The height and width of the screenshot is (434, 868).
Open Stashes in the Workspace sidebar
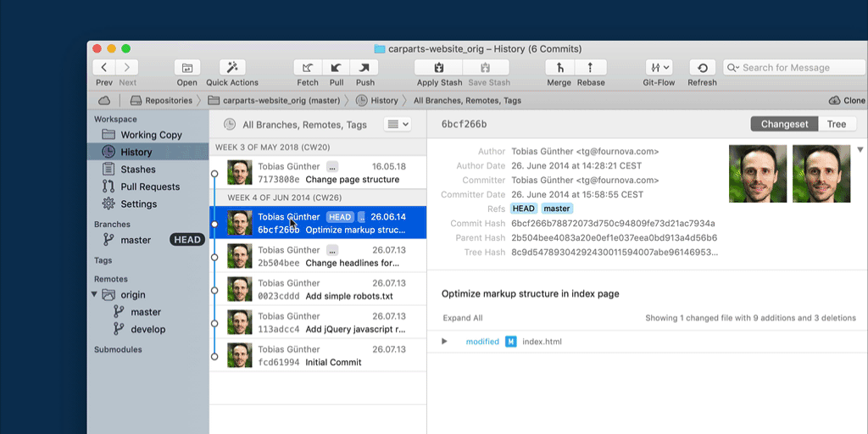(x=137, y=170)
